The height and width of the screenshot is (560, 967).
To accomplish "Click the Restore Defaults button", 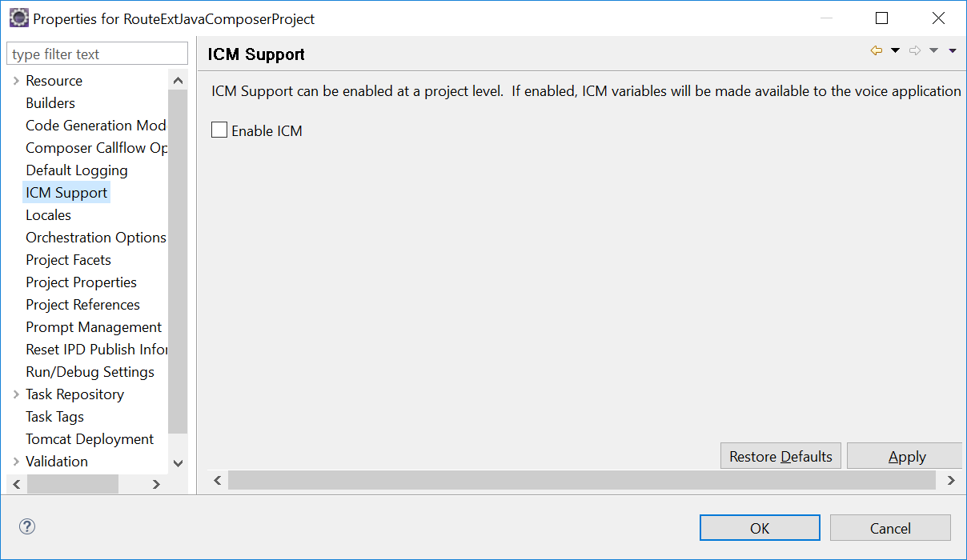I will click(x=780, y=456).
